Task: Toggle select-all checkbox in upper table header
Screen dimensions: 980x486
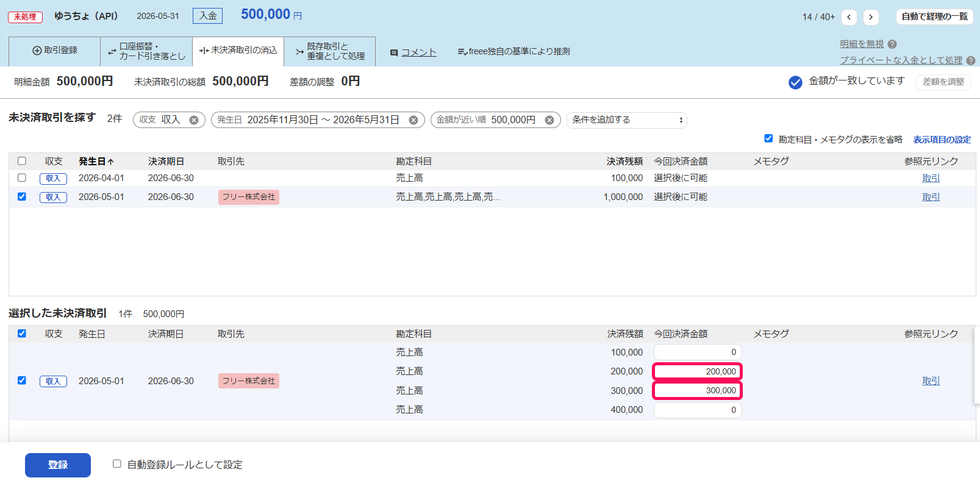Action: 22,161
